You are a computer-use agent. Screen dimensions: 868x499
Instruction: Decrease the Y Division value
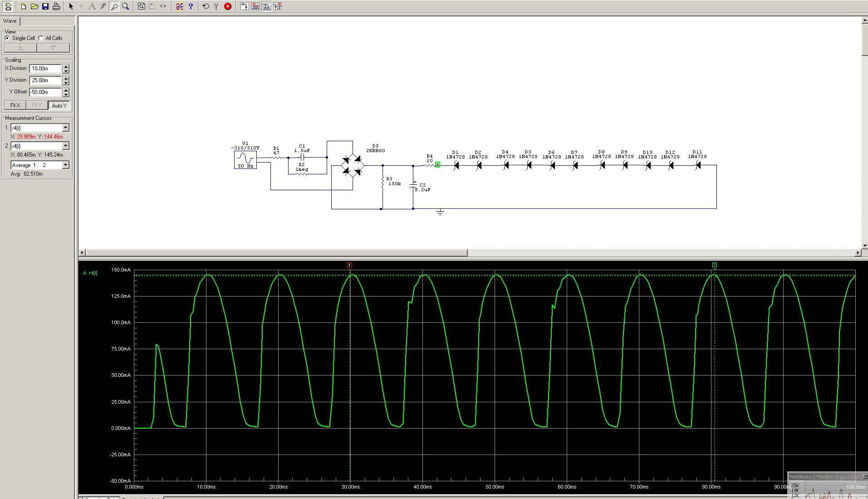click(66, 83)
